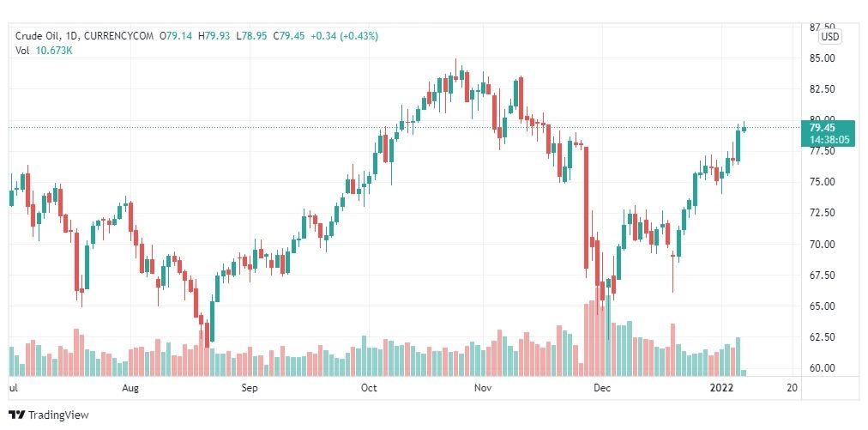Click the TradingView logo
Screen dimensions: 868x430
click(48, 415)
